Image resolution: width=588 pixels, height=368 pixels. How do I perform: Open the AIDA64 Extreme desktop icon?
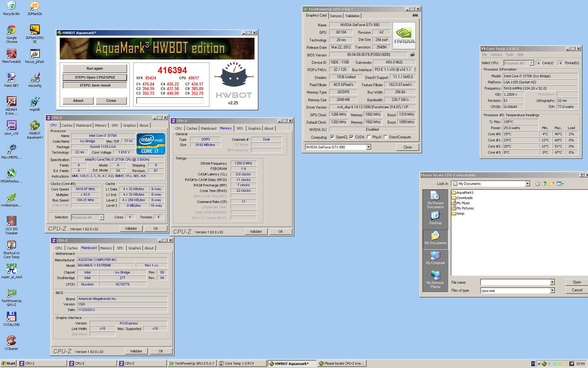point(11,106)
